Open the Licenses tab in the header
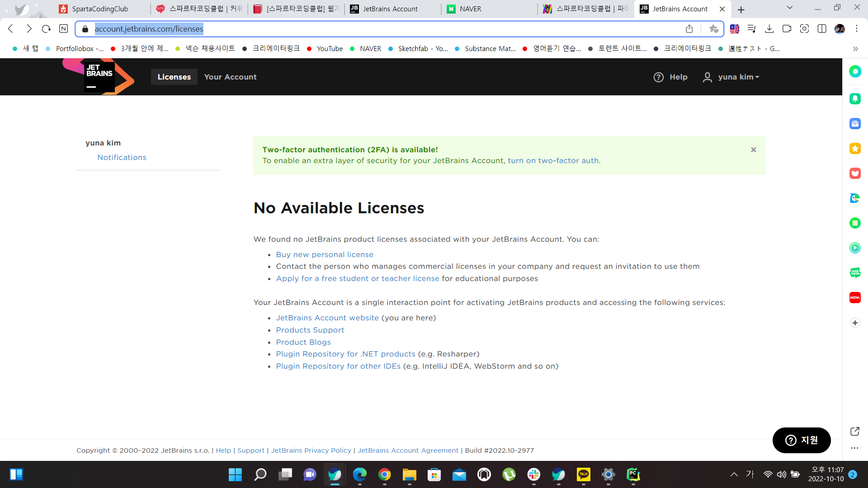 coord(174,77)
